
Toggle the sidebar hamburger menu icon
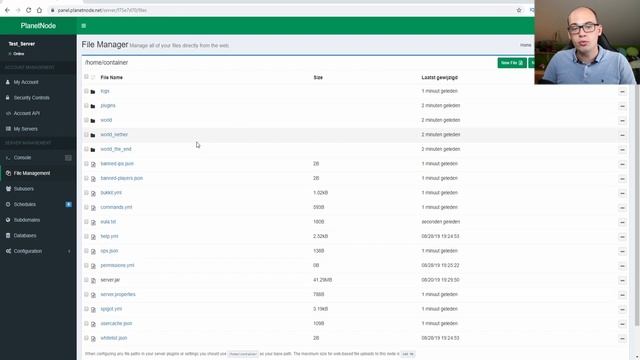[84, 26]
